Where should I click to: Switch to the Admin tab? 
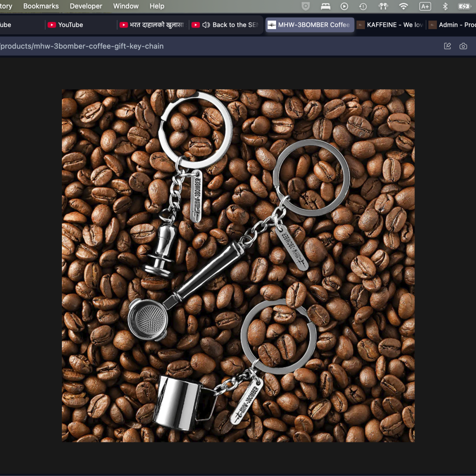[452, 25]
